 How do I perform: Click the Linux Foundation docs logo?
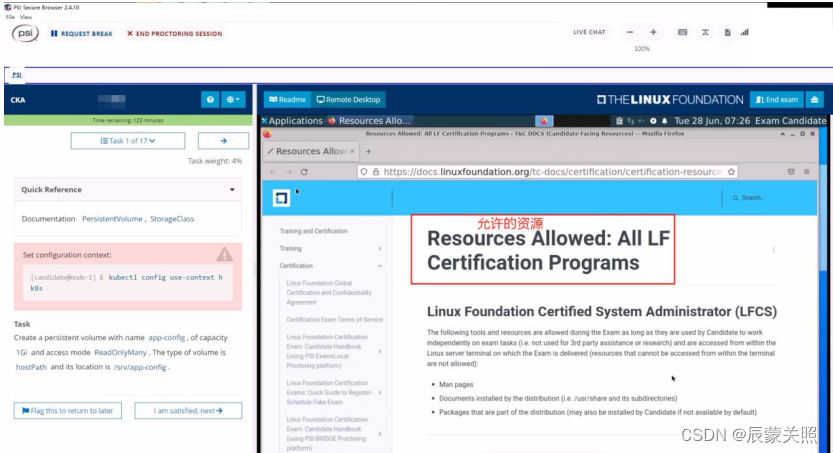(x=281, y=198)
